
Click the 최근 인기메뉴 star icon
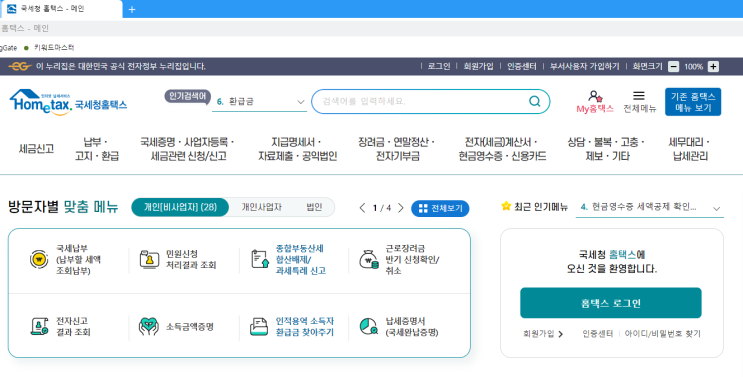506,206
